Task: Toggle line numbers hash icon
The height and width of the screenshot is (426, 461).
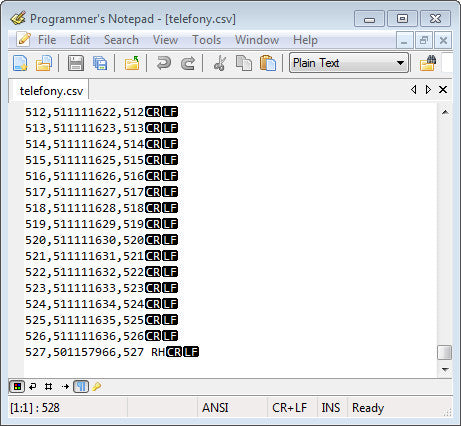Action: click(48, 387)
